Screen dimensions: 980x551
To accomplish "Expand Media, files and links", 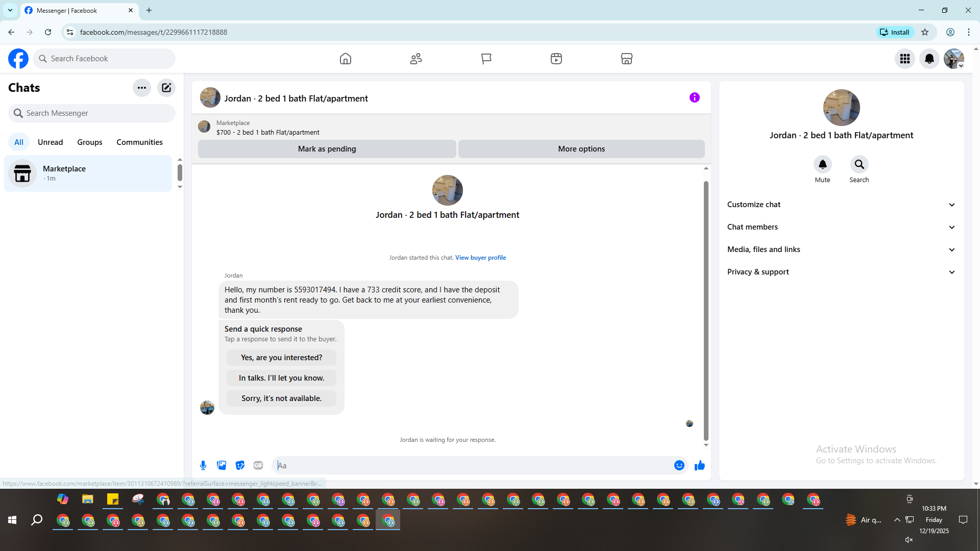I will pos(841,249).
